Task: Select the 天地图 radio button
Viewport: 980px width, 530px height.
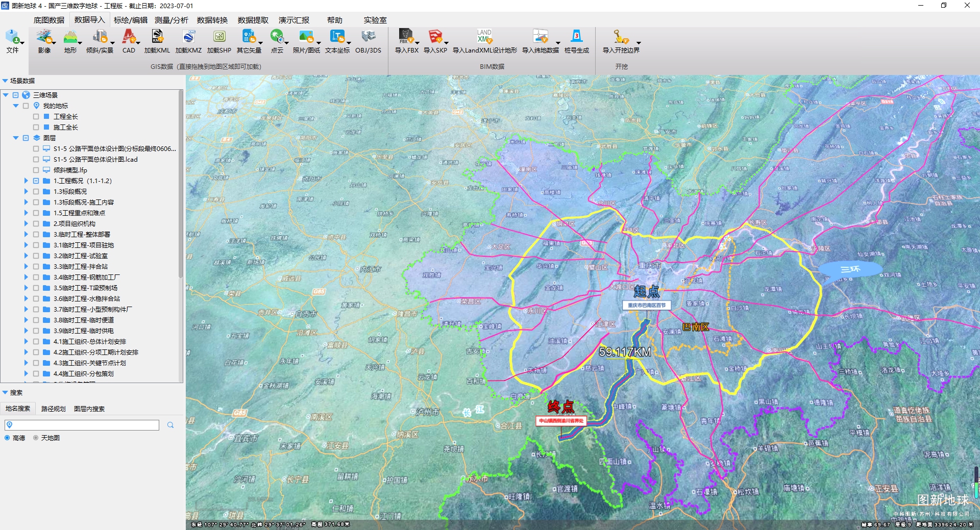Action: click(x=36, y=438)
